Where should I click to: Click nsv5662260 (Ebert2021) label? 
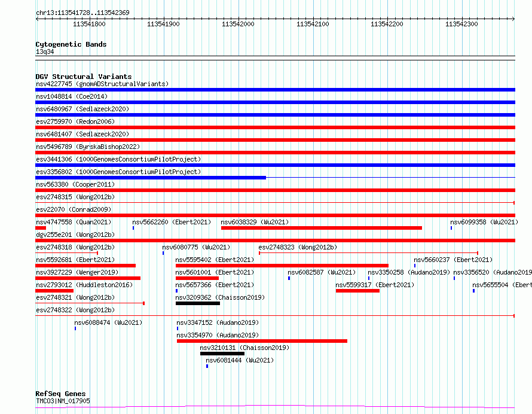(172, 222)
